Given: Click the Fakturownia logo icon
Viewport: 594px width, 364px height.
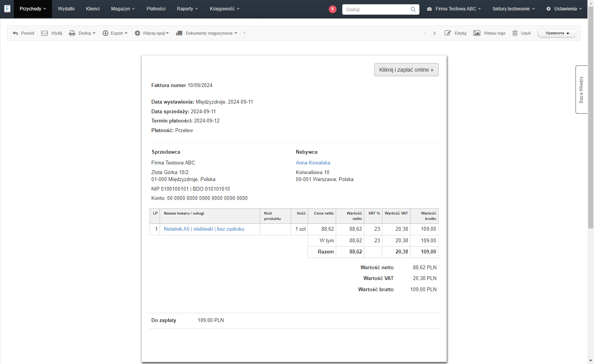Looking at the screenshot, I should (x=7, y=8).
